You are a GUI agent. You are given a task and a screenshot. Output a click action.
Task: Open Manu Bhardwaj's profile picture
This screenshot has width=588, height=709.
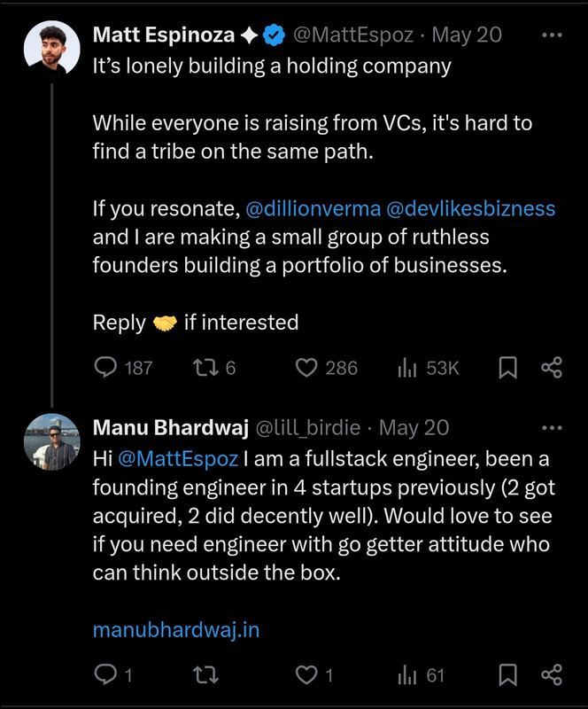51,440
